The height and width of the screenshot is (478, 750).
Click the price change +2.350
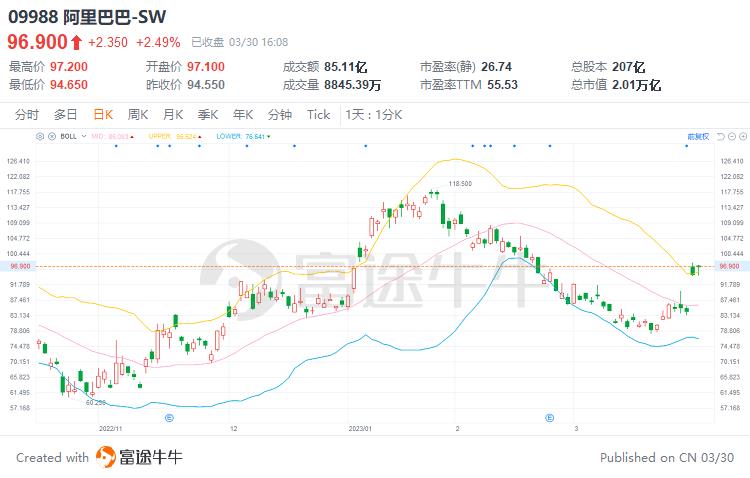point(108,43)
